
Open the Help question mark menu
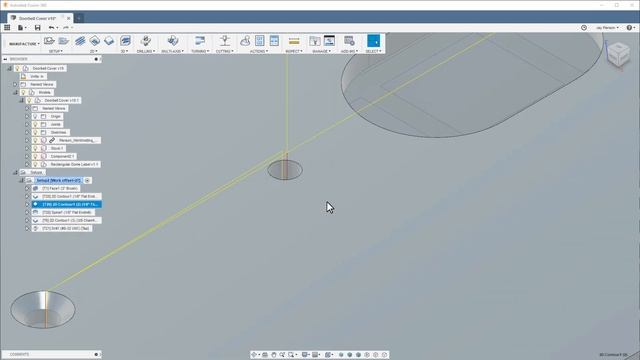coord(631,28)
